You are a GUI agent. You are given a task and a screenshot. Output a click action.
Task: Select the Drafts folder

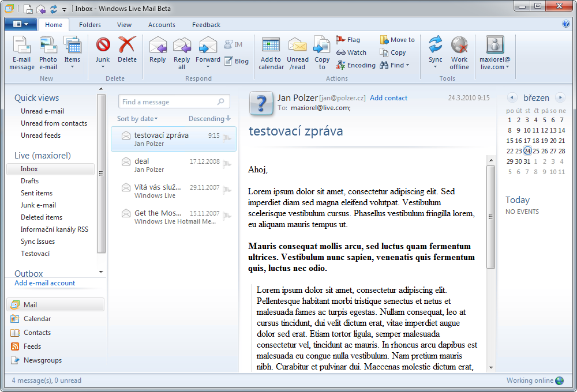click(30, 181)
